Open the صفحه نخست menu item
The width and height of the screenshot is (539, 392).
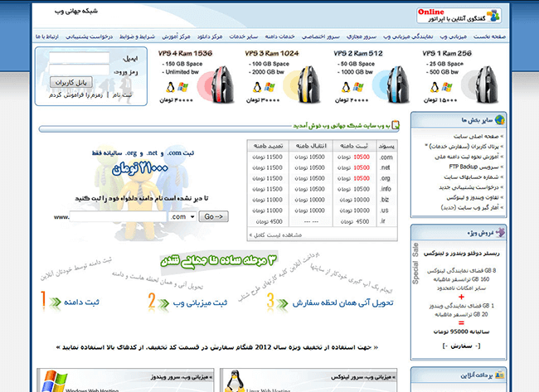pyautogui.click(x=489, y=36)
